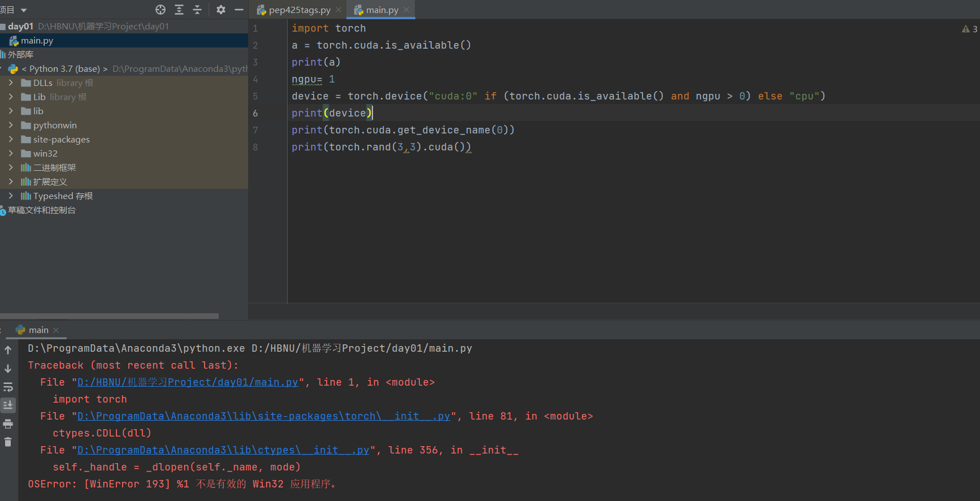Viewport: 980px width, 501px height.
Task: Open the day01/main.py traceback link
Action: (188, 382)
